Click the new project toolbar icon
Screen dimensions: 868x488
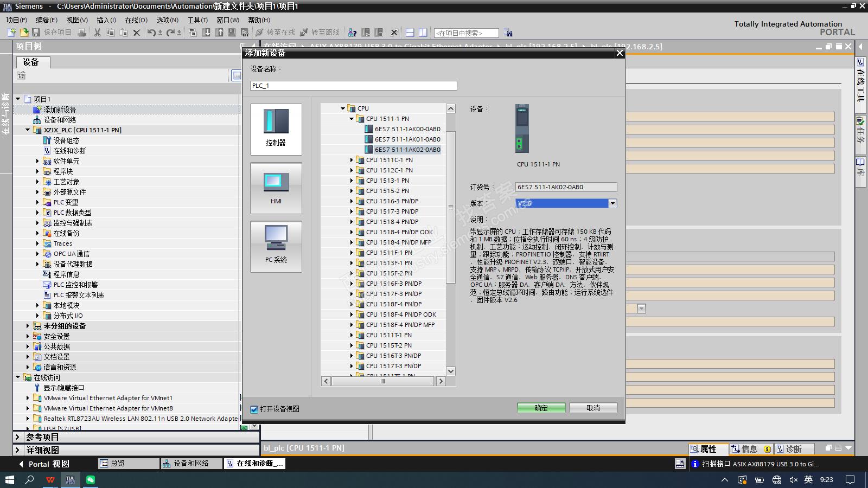tap(11, 33)
